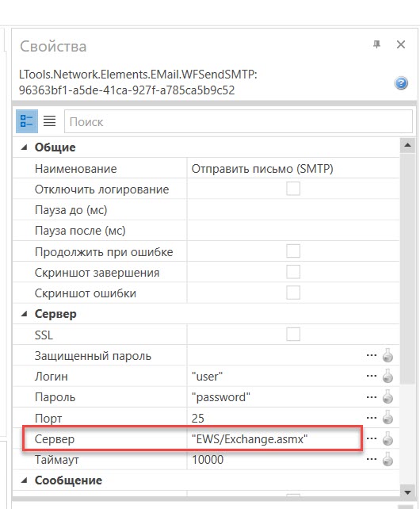420x509 pixels.
Task: Click the Поиск search field
Action: click(239, 121)
